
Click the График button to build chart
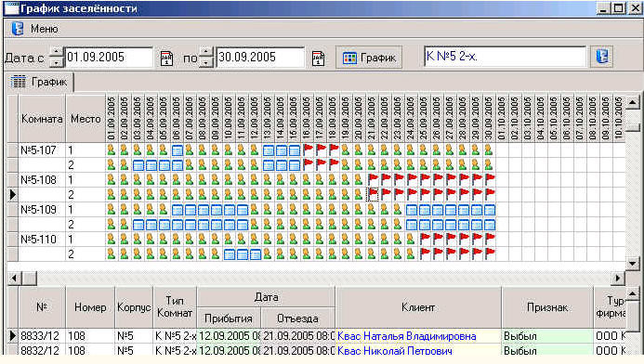(369, 58)
